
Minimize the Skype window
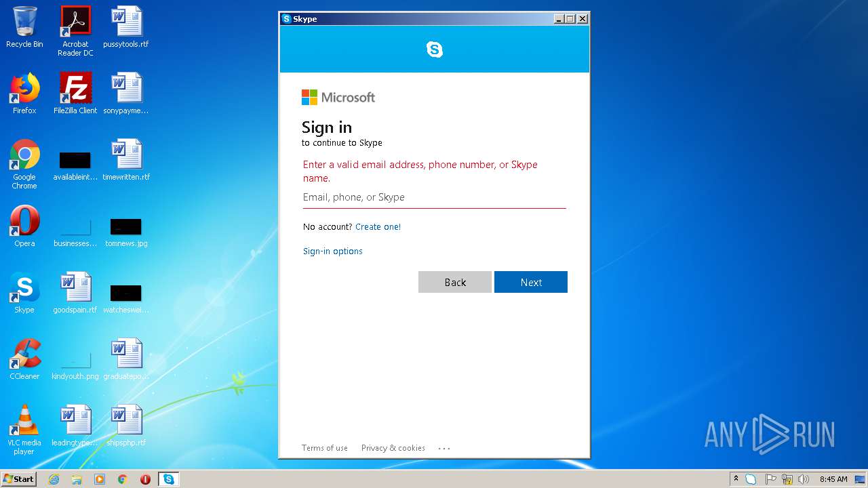click(x=559, y=19)
